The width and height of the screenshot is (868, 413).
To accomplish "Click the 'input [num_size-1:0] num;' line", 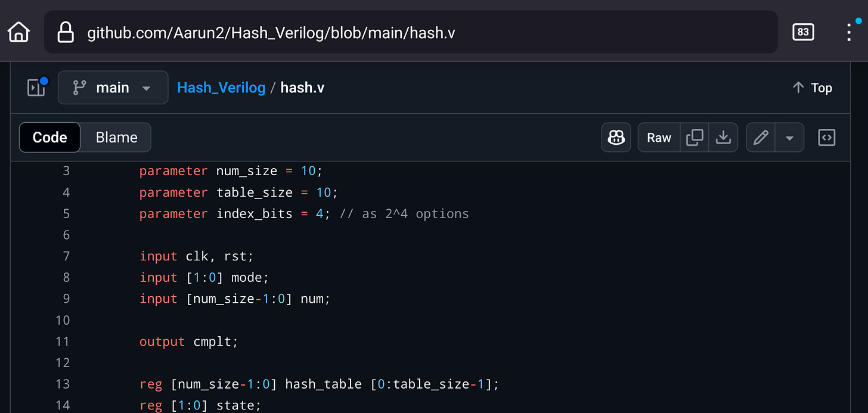I will (235, 299).
